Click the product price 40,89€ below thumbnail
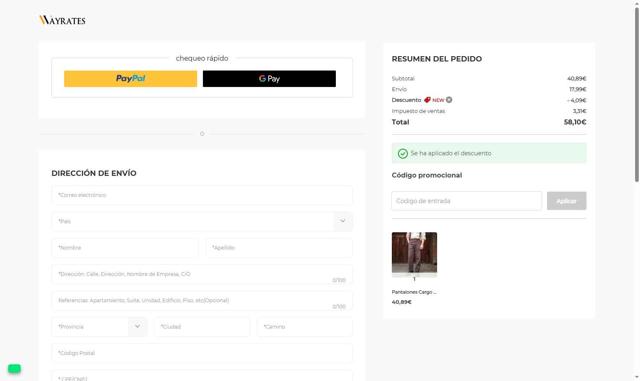640x381 pixels. coord(402,302)
